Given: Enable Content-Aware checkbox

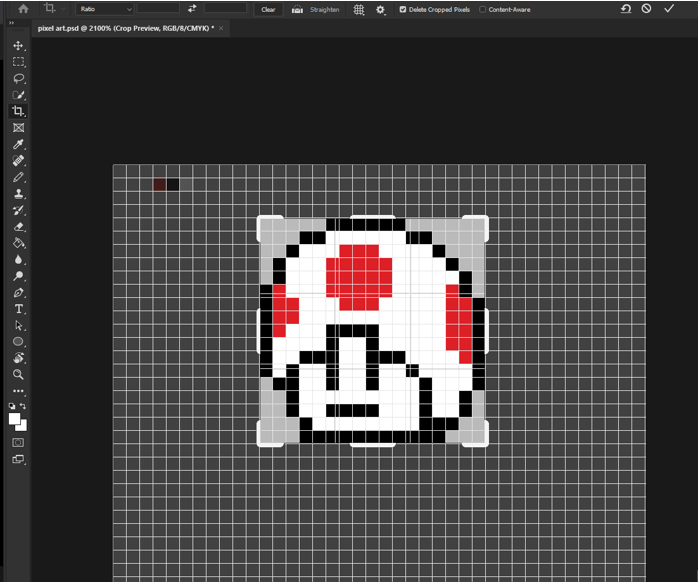Looking at the screenshot, I should 483,9.
